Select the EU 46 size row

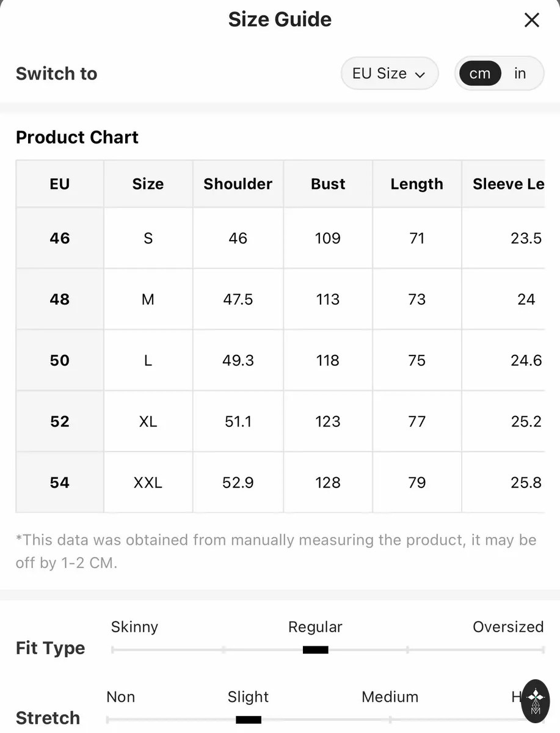pos(280,238)
